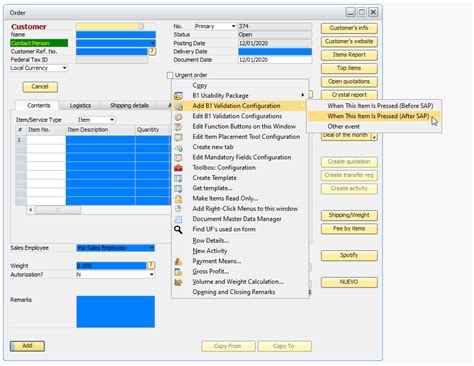Click the Document Date field
This screenshot has width=474, height=366.
pos(275,60)
